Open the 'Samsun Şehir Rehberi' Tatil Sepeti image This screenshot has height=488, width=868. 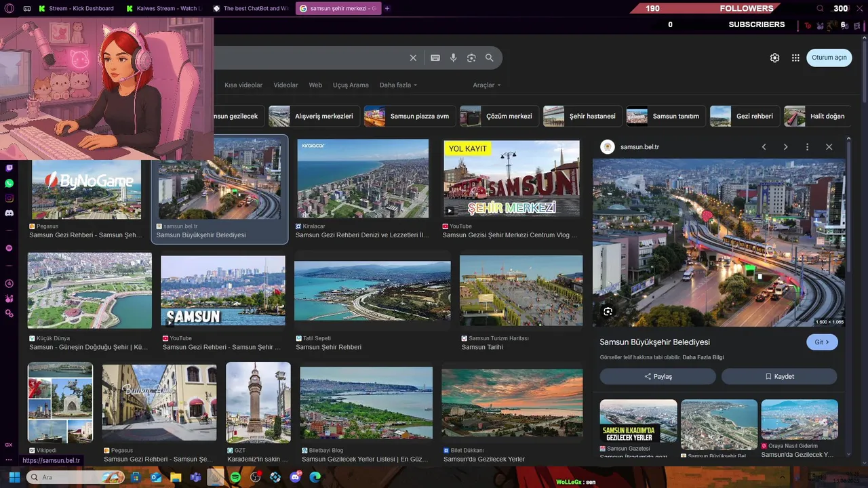pos(372,291)
